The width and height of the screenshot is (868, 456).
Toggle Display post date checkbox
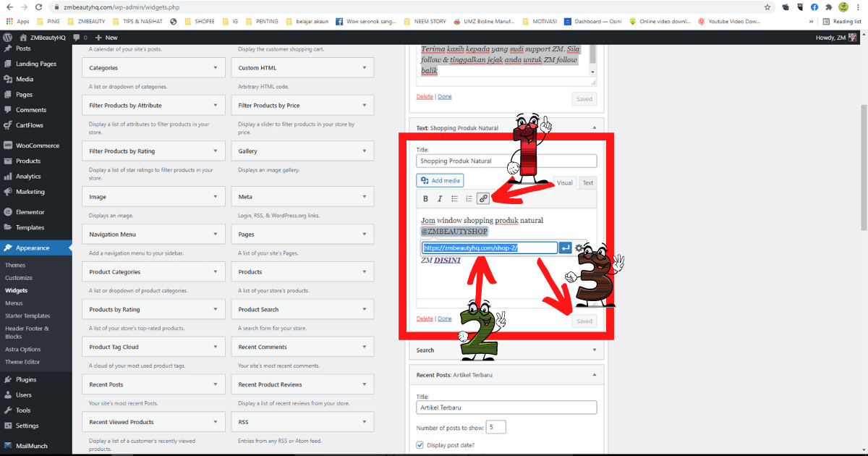420,444
